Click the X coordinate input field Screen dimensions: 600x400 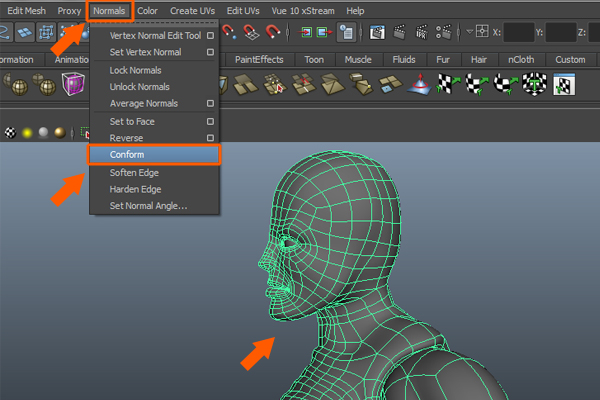(519, 33)
